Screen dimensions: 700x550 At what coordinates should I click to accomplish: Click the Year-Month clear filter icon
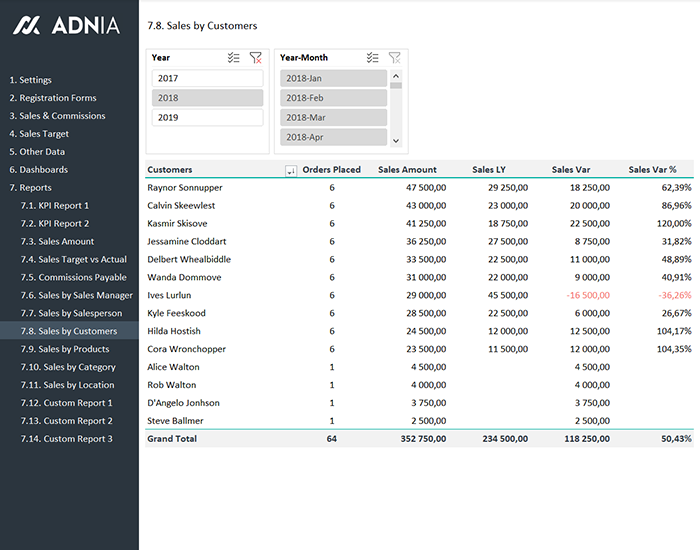coord(395,58)
